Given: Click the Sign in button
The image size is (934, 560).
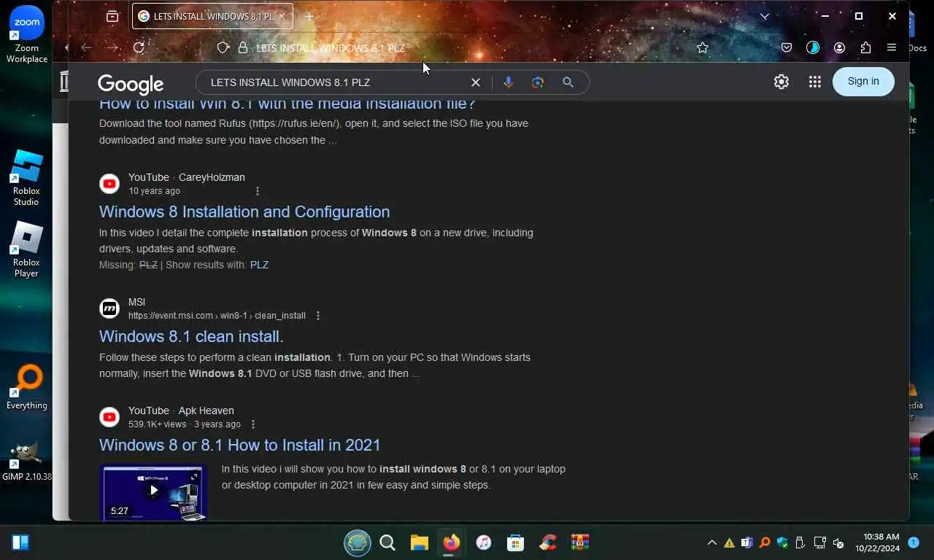Looking at the screenshot, I should pos(863,82).
